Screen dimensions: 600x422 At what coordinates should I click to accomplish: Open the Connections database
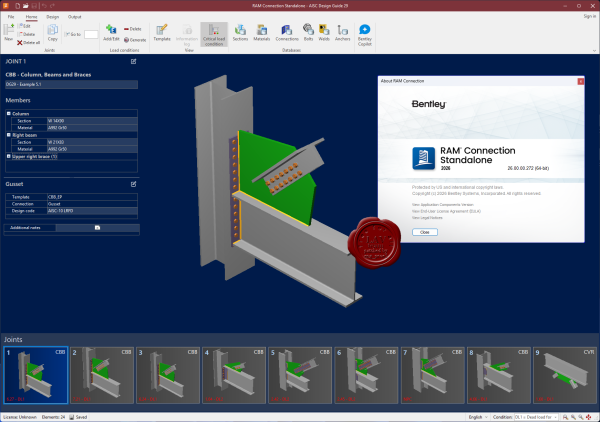pyautogui.click(x=287, y=33)
